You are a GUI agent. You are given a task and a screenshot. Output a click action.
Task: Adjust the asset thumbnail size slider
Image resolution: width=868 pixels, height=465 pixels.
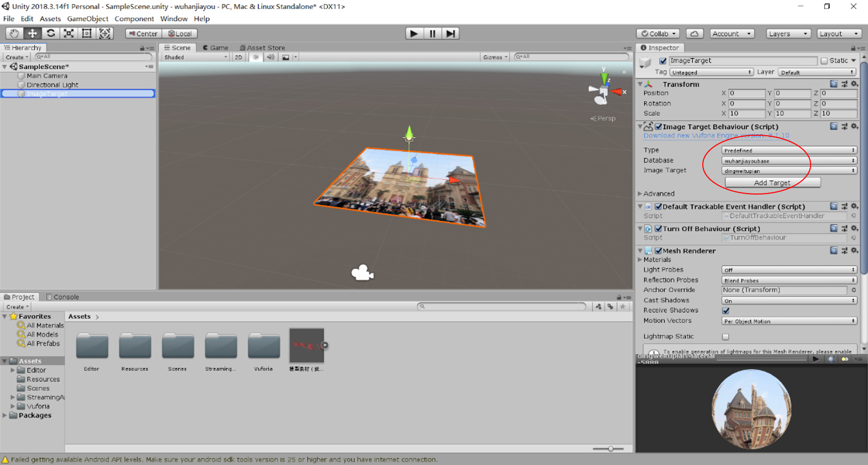610,449
